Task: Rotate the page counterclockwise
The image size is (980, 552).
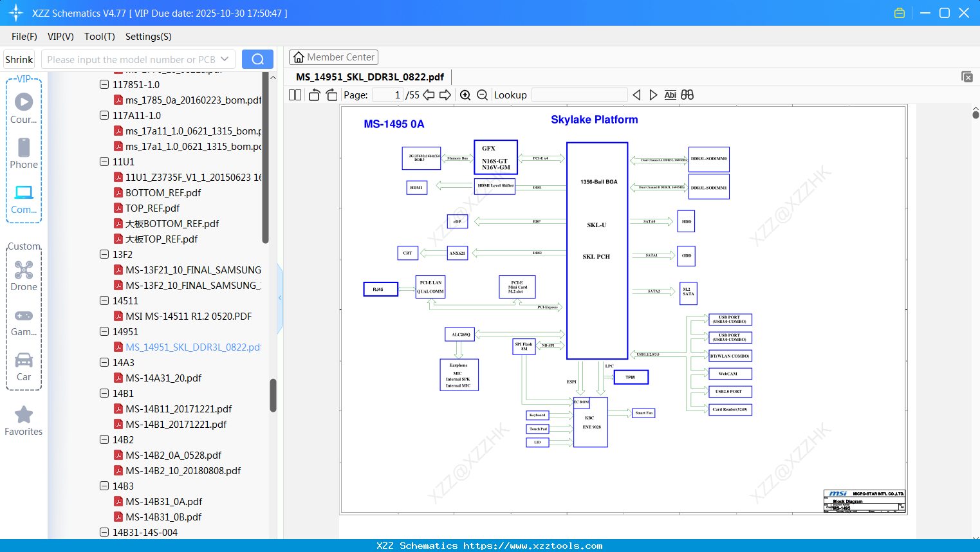Action: tap(314, 95)
